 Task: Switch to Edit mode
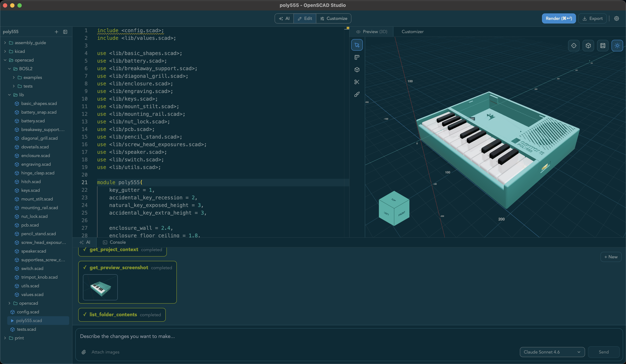click(x=305, y=18)
